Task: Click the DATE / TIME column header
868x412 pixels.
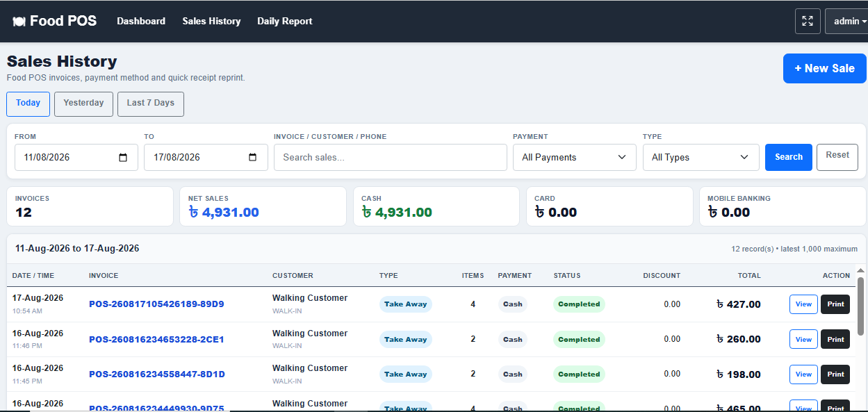Action: (x=33, y=276)
